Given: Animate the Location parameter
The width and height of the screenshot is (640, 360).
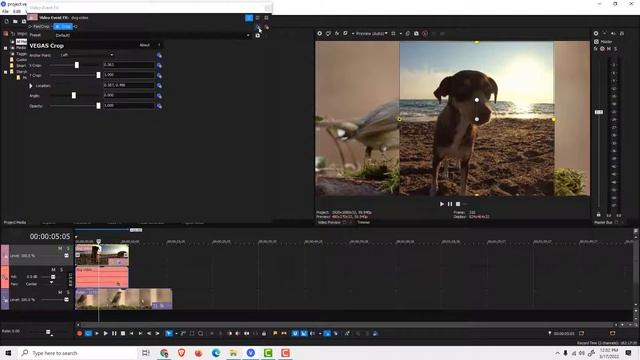Looking at the screenshot, I should (159, 86).
